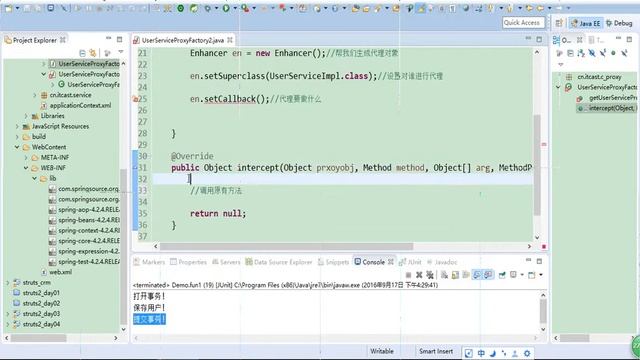Click the green circular server icon in the toolbar
Screen dimensions: 640x360
(x=180, y=8)
